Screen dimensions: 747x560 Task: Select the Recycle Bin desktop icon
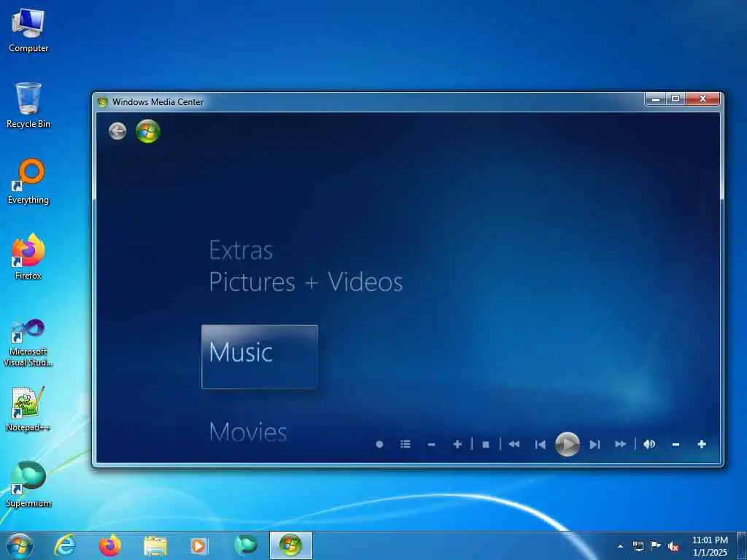click(x=28, y=105)
